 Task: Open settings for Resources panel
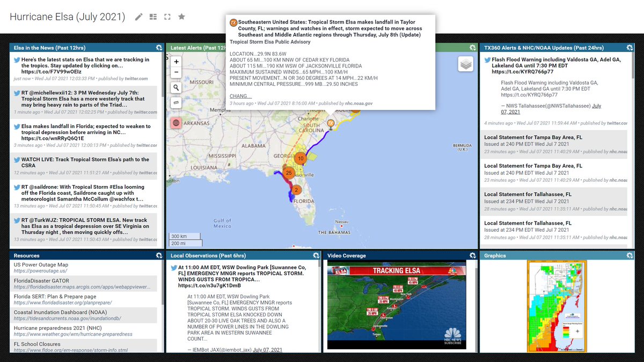click(x=159, y=256)
